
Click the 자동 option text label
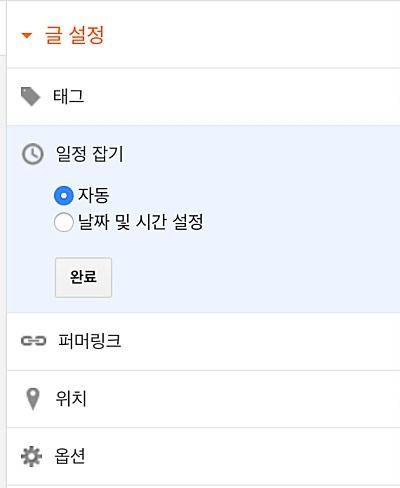pyautogui.click(x=93, y=195)
